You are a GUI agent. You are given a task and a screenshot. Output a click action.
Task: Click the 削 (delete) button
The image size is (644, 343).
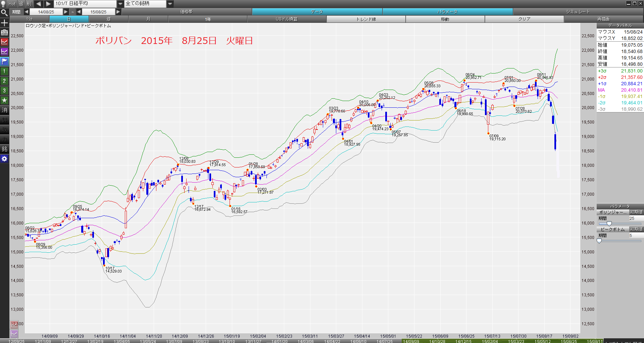29,4
